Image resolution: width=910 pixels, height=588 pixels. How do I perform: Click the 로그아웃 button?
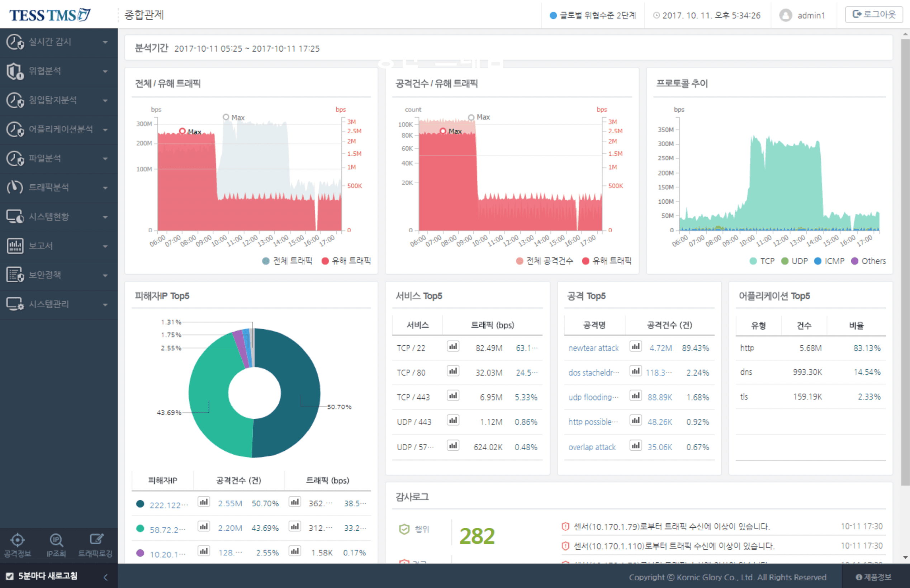[x=874, y=14]
